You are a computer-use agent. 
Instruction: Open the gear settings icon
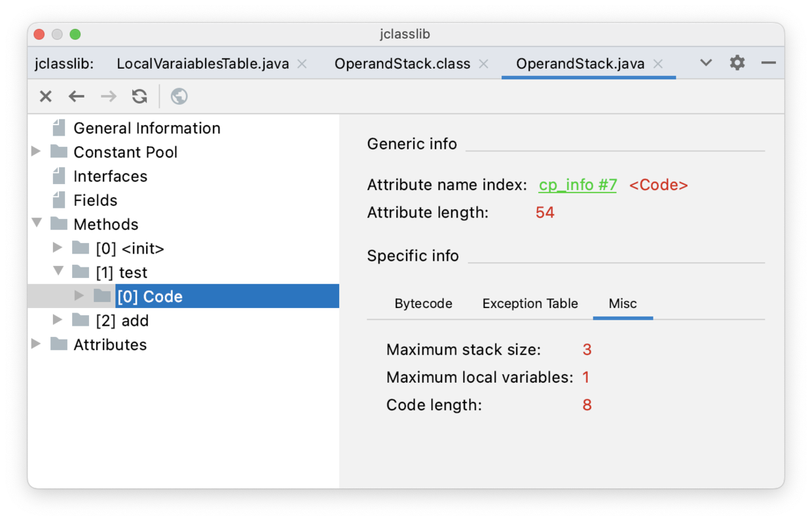click(x=737, y=63)
